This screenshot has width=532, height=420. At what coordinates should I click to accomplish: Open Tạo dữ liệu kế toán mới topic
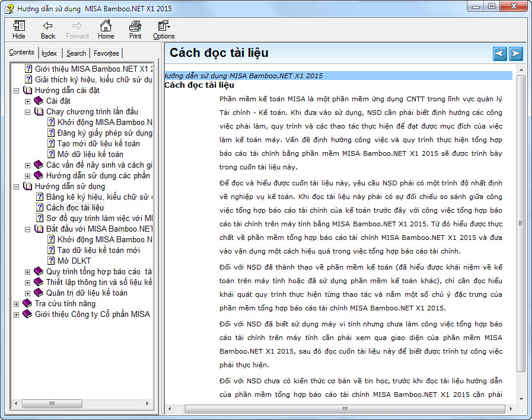[98, 250]
